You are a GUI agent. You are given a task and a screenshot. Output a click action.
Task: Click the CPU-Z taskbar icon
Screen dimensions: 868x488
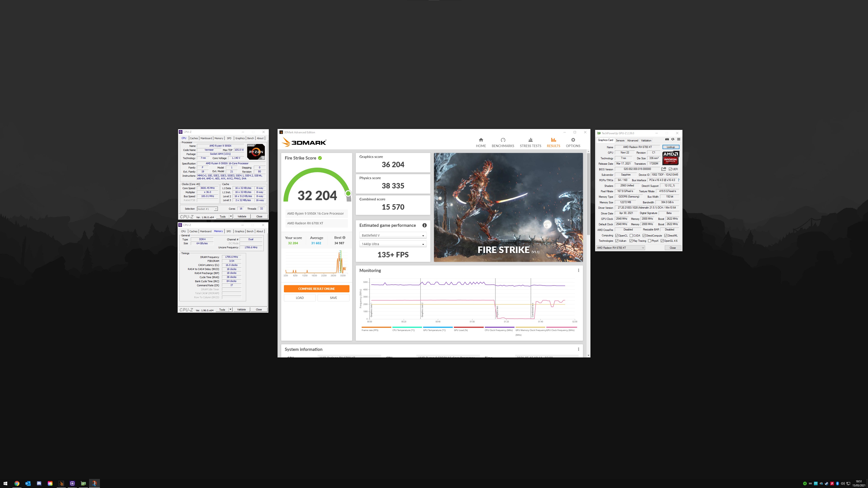(72, 483)
